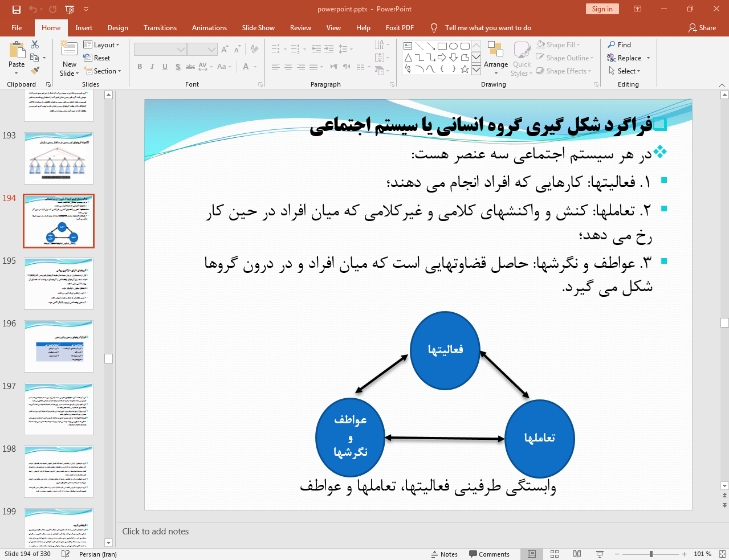This screenshot has width=729, height=560.
Task: Open the Comments pane from status bar
Action: coord(489,554)
